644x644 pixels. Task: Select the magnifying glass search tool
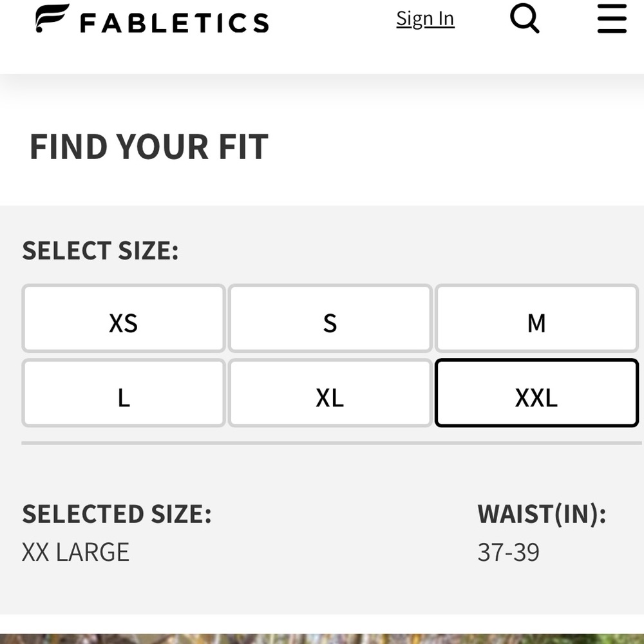(524, 19)
